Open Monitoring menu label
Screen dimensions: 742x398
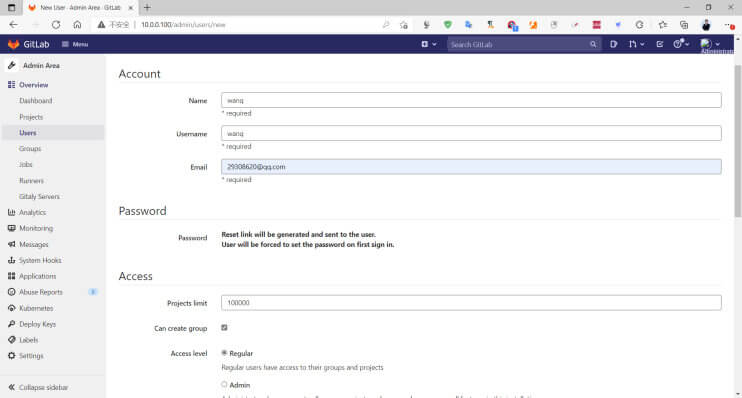pos(36,228)
